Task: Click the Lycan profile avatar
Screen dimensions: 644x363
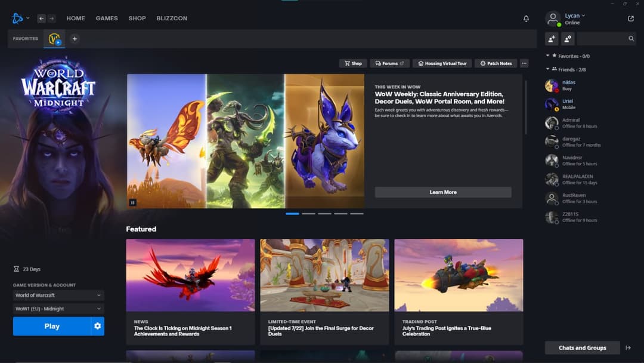Action: point(553,19)
